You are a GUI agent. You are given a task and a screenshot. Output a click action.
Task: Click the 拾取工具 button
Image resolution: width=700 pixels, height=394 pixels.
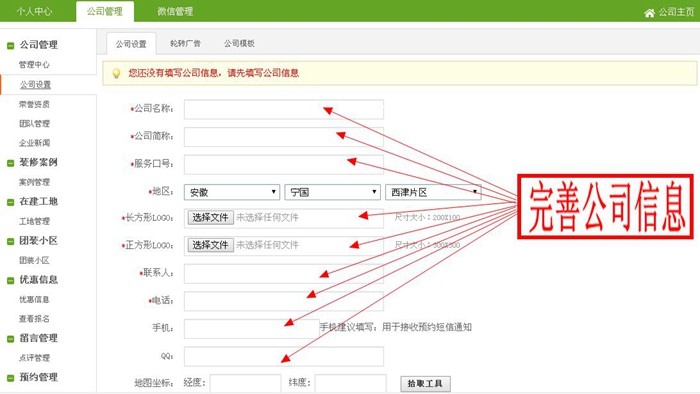click(425, 383)
